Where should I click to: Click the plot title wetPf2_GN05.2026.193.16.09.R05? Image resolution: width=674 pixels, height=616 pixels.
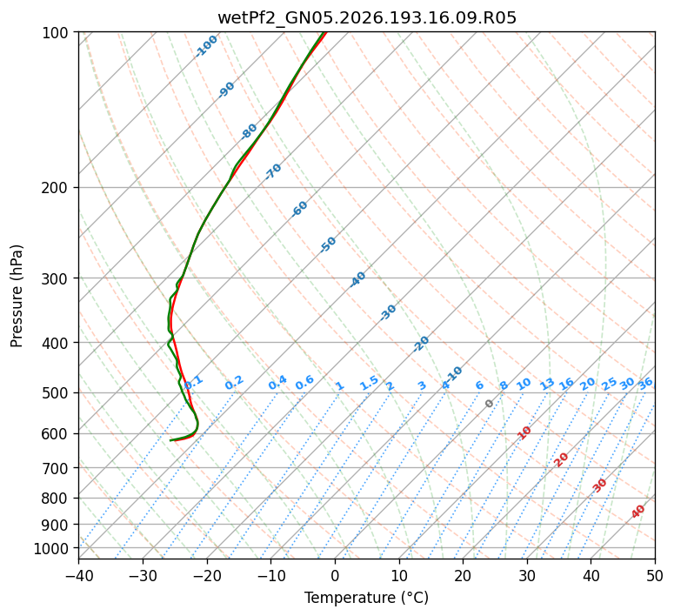coord(367,18)
